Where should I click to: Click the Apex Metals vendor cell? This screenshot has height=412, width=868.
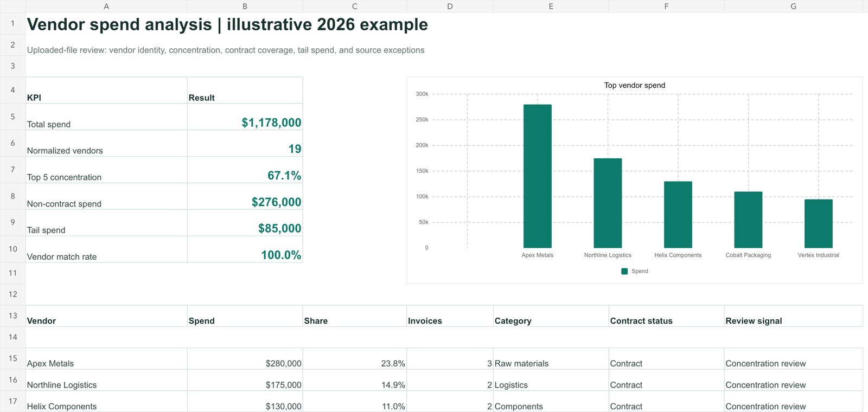click(x=106, y=358)
